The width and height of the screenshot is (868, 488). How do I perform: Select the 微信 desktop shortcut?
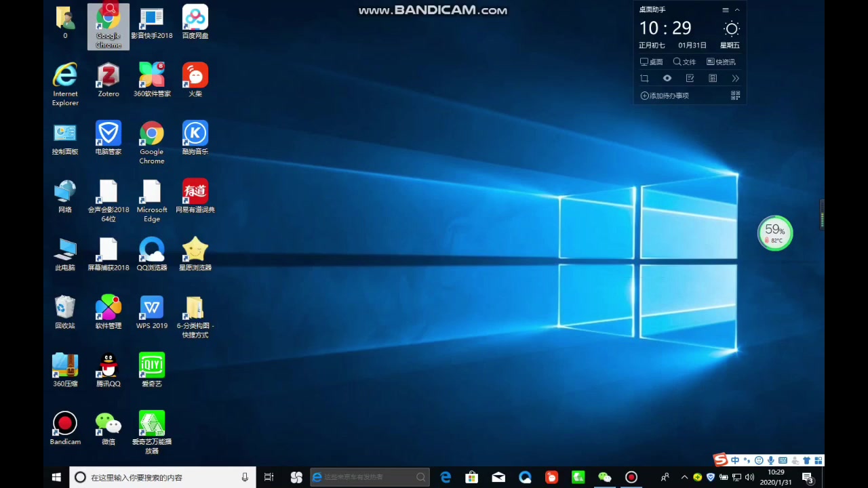pyautogui.click(x=108, y=428)
